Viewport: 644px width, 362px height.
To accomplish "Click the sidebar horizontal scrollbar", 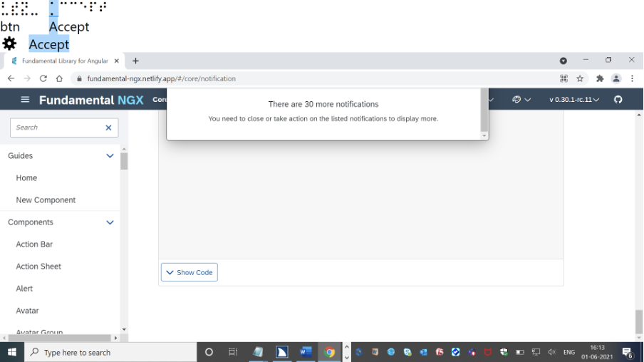I will tap(60, 338).
